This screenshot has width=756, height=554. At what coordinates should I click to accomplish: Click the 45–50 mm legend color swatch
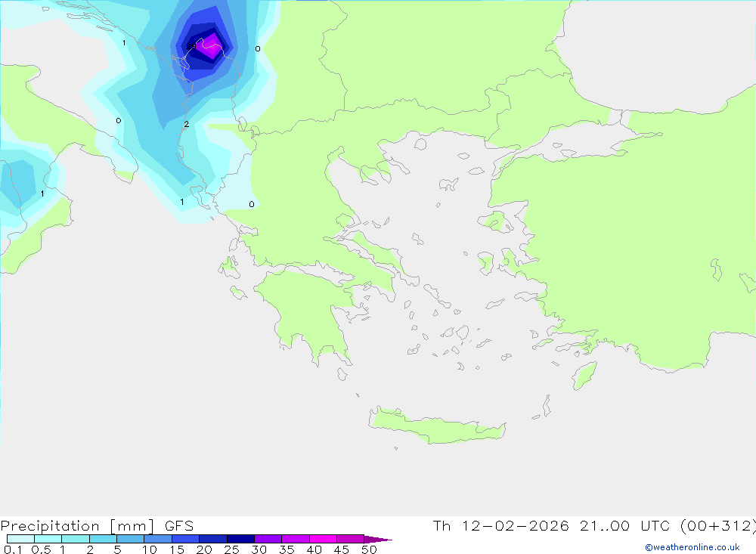(350, 539)
